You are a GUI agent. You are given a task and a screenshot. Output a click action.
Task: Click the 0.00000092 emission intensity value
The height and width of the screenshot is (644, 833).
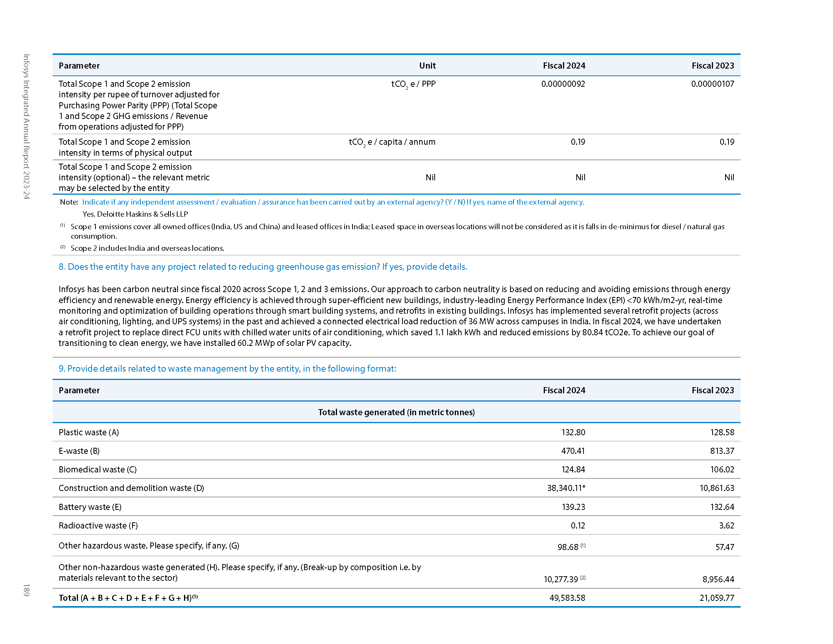(563, 84)
